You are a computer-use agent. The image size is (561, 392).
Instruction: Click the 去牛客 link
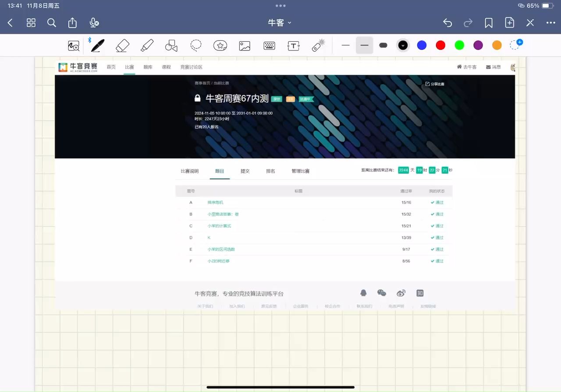[x=467, y=67]
